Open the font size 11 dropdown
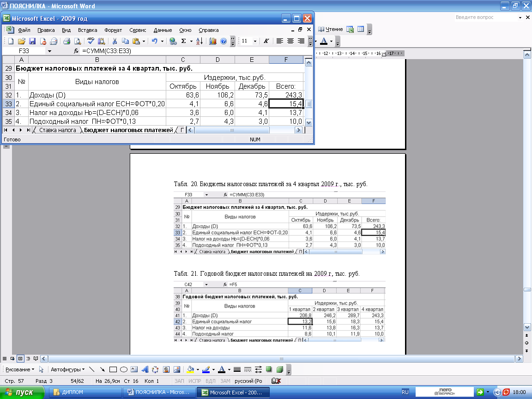The height and width of the screenshot is (399, 532). tap(255, 41)
